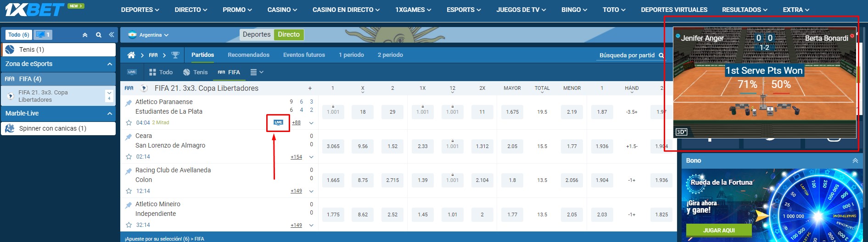The width and height of the screenshot is (868, 242).
Task: Select Todo (6) filter in sidebar
Action: [18, 34]
